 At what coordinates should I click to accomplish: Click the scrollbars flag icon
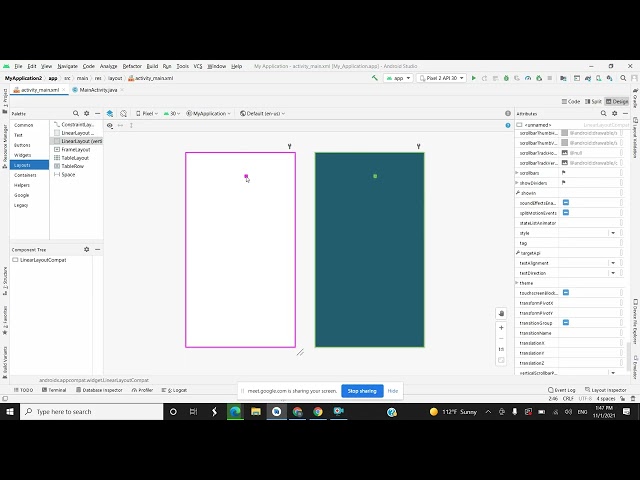tap(564, 173)
